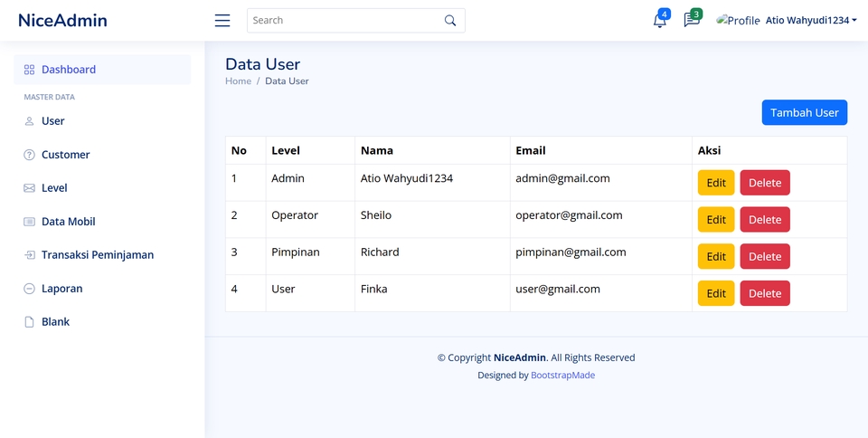This screenshot has height=438, width=868.
Task: Edit the Sheilo operator row
Action: click(716, 219)
